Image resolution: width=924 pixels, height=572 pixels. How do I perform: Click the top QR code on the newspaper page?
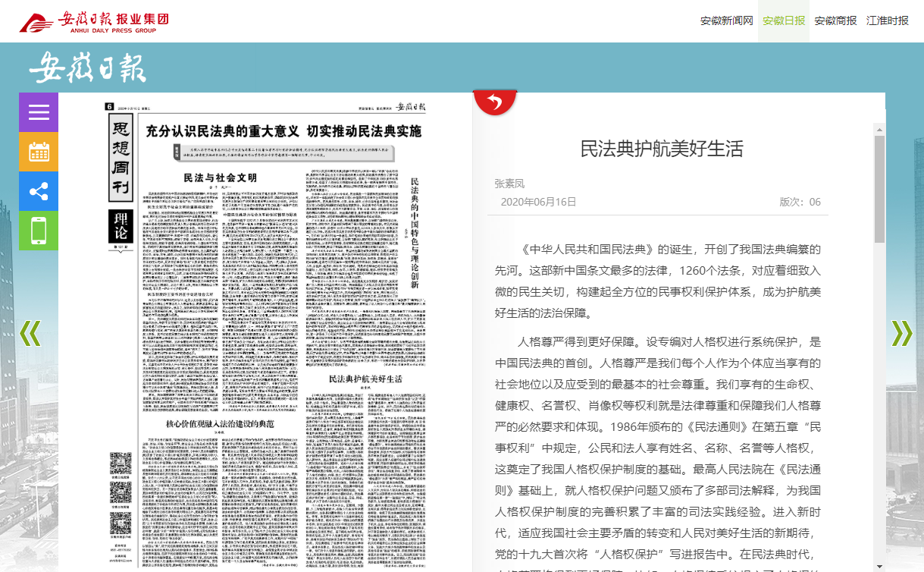coord(121,463)
